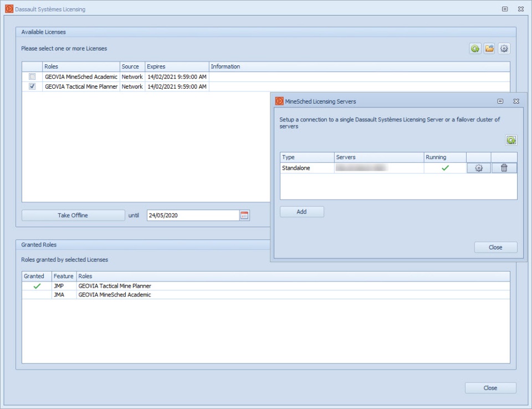
Task: Click Dassault Systèmes Licensing title bar app icon
Action: pyautogui.click(x=9, y=9)
